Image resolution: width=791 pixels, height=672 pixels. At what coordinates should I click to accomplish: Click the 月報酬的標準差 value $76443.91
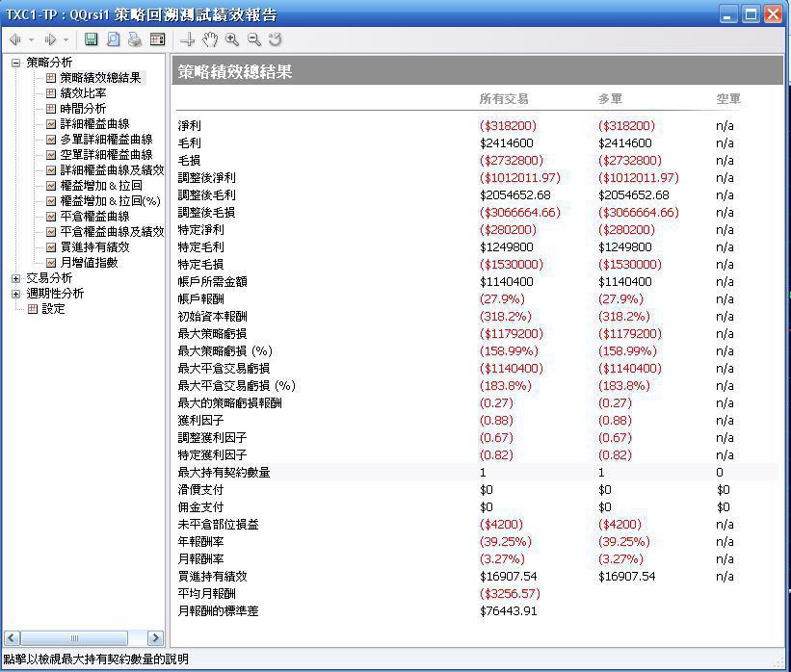509,611
